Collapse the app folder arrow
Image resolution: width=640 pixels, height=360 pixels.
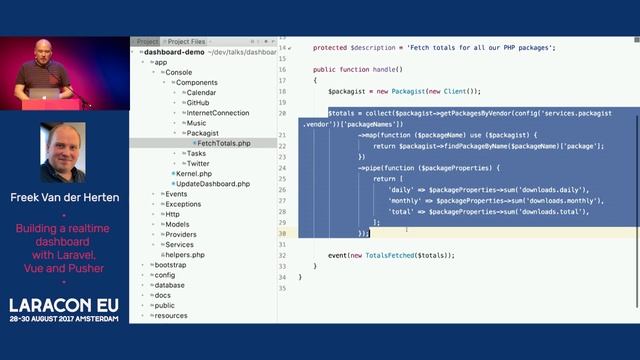(x=143, y=62)
